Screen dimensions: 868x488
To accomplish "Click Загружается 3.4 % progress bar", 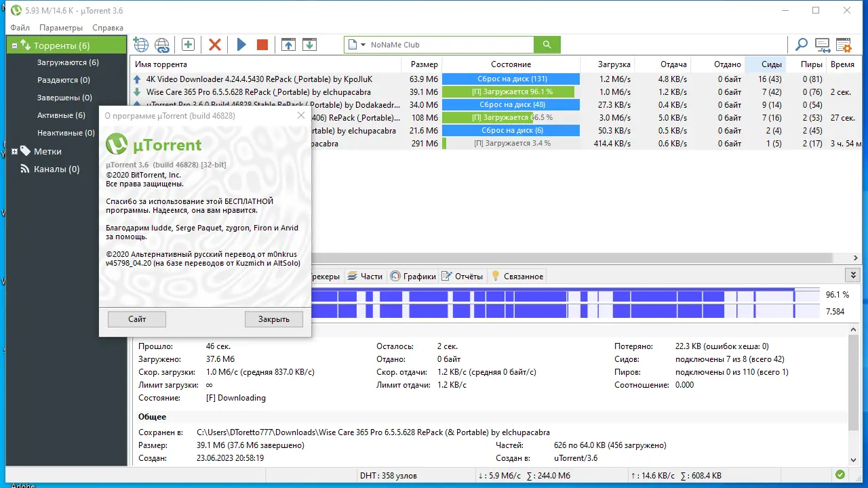I will [x=511, y=143].
